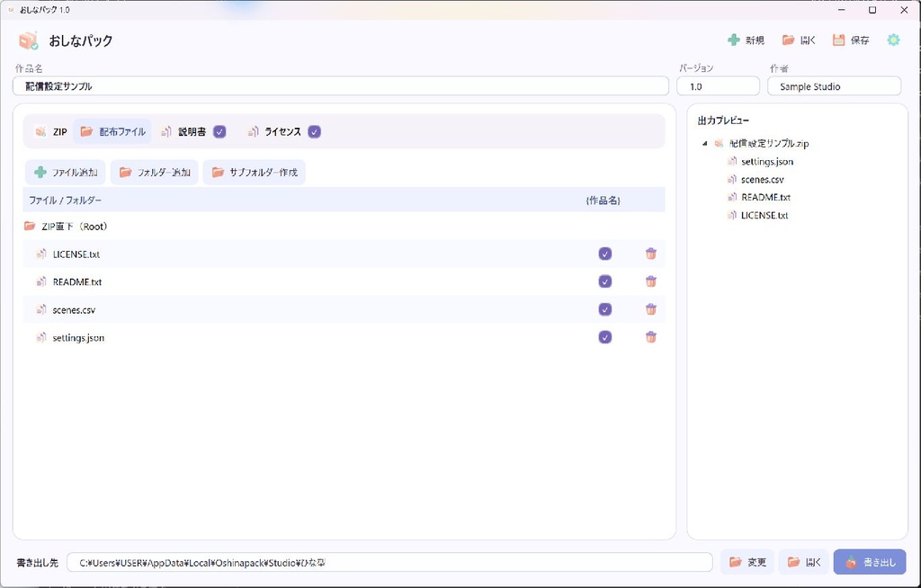Focus the バージョン field showing 1.0
This screenshot has width=921, height=588.
(x=718, y=86)
